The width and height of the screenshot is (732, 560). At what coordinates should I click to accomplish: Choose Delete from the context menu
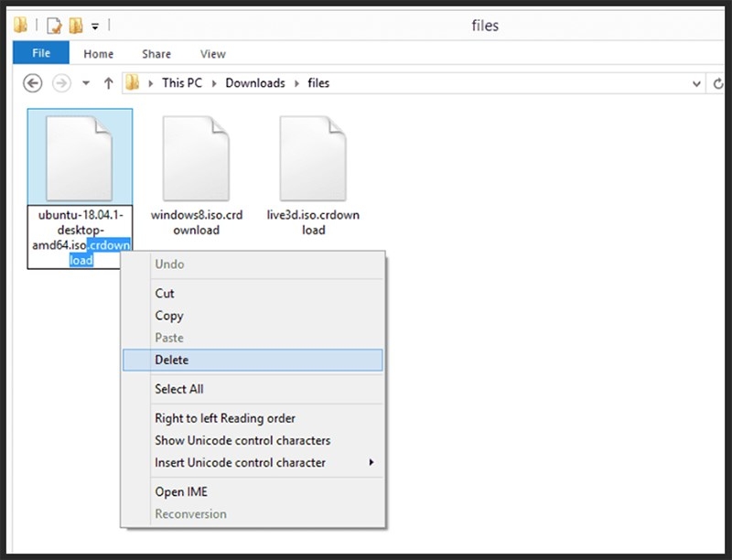point(253,360)
